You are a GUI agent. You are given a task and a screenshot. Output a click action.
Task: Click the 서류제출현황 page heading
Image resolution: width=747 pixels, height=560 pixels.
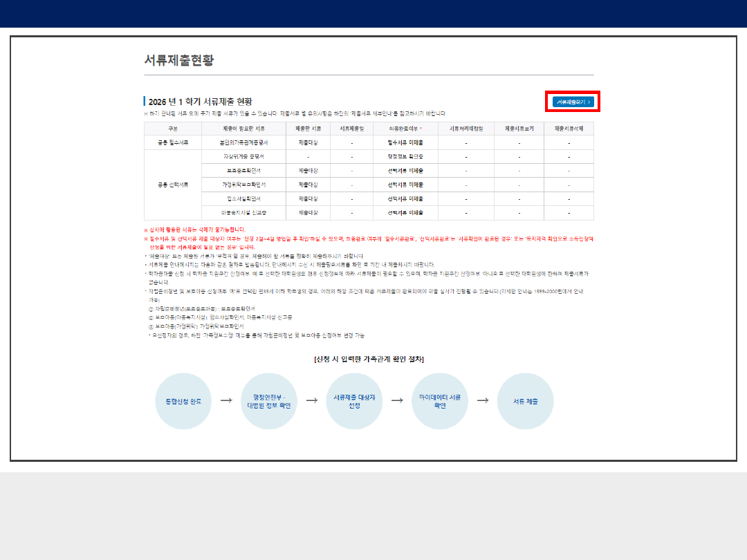[x=179, y=59]
